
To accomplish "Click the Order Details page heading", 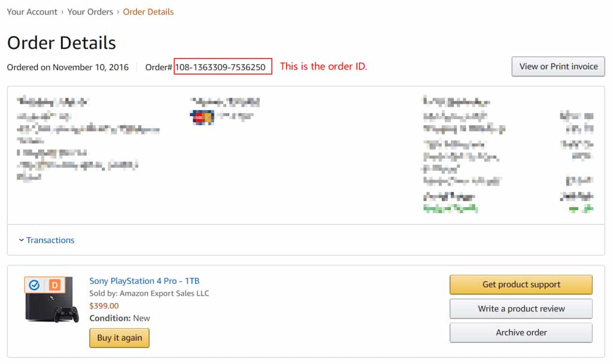I will tap(62, 43).
